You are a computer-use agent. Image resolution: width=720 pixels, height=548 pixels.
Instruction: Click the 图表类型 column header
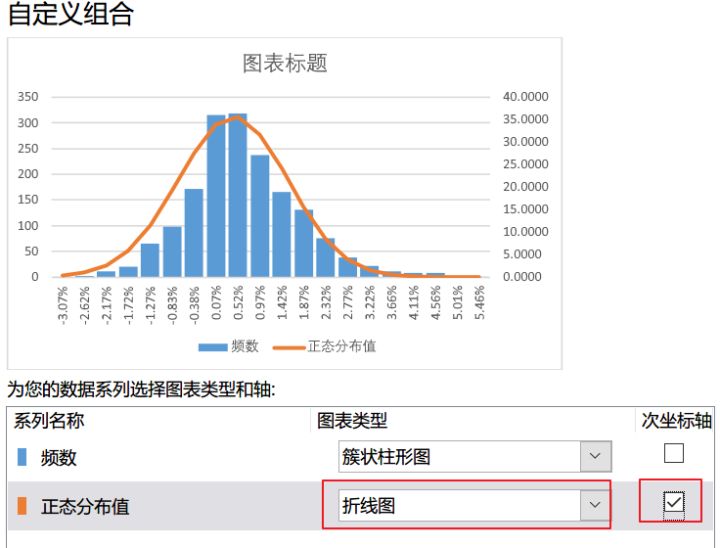(352, 421)
